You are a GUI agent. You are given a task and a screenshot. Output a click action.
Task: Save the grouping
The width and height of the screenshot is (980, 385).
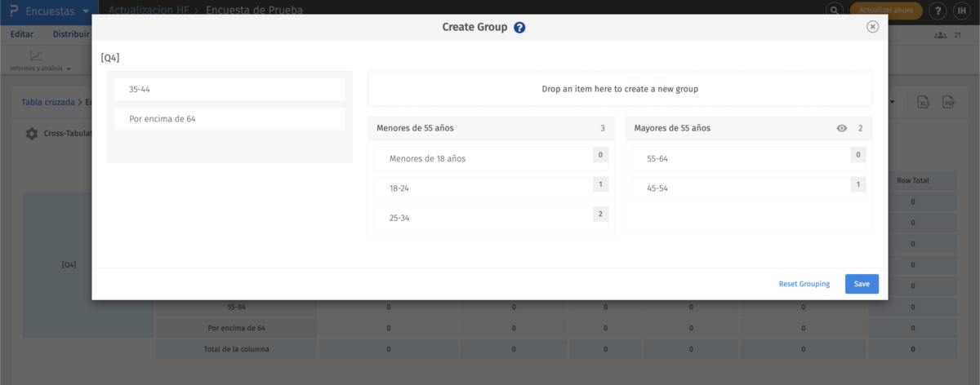tap(862, 284)
